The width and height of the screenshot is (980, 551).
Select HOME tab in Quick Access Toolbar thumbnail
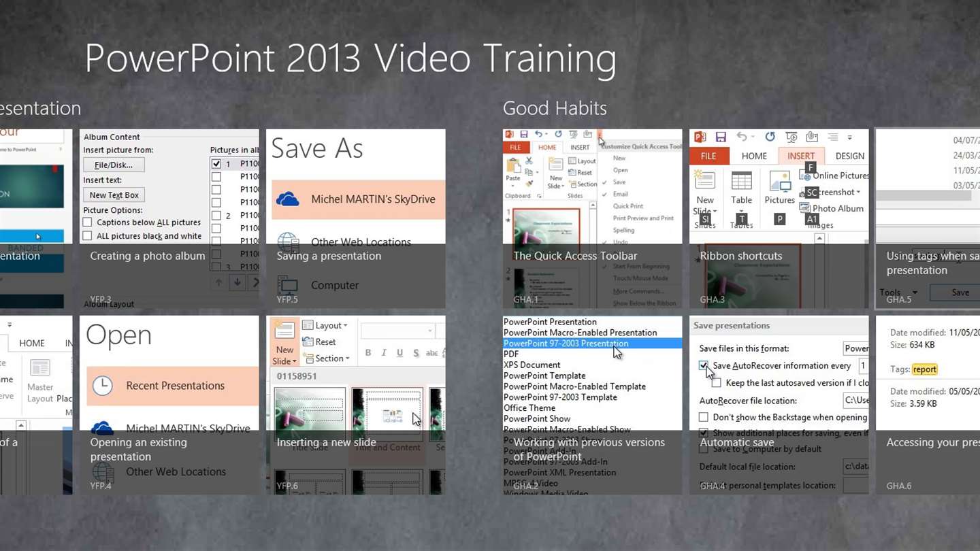546,148
